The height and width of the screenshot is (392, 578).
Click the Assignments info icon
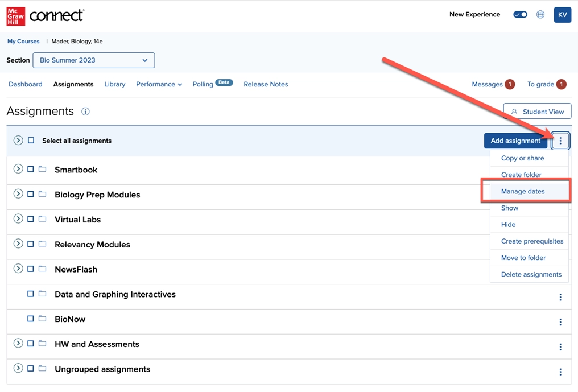click(85, 112)
